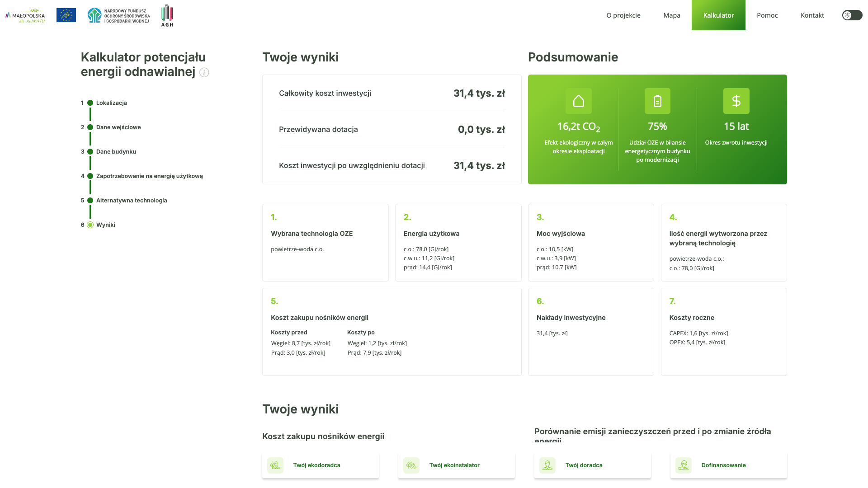Click the OPEX: 5,4 [tys. zł/rok] line

(x=697, y=343)
